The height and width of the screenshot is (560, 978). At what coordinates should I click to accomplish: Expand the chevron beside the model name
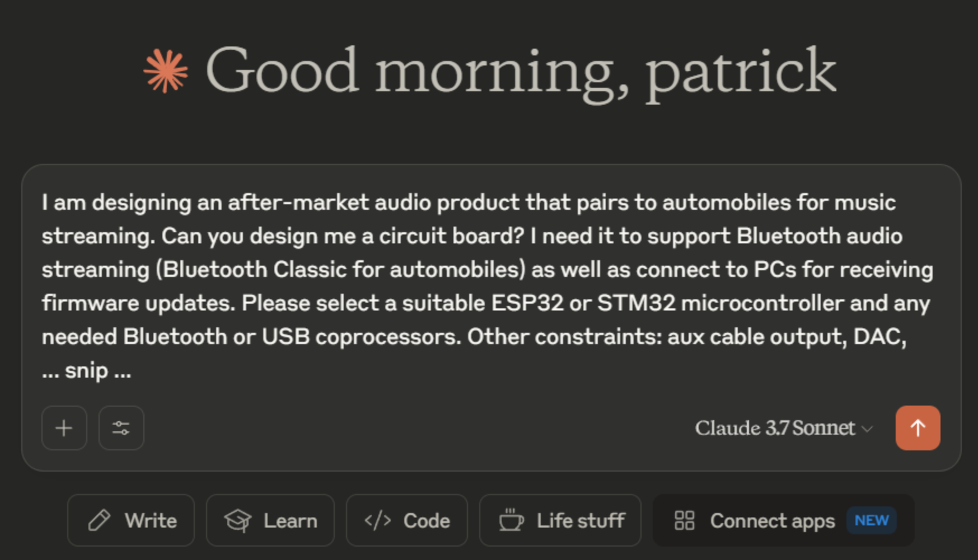pyautogui.click(x=867, y=429)
